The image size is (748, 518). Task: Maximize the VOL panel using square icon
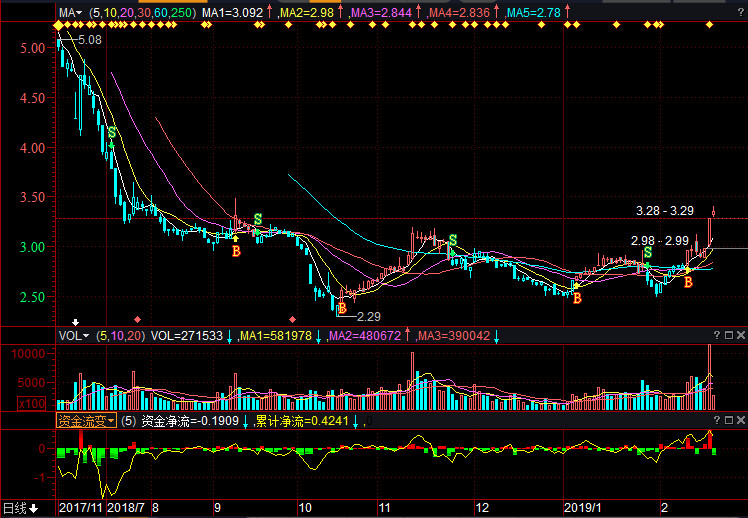coord(728,335)
